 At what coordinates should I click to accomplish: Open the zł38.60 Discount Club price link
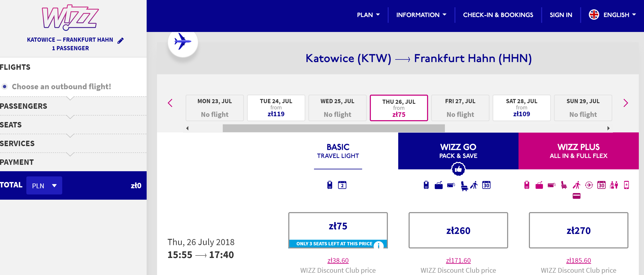point(338,260)
